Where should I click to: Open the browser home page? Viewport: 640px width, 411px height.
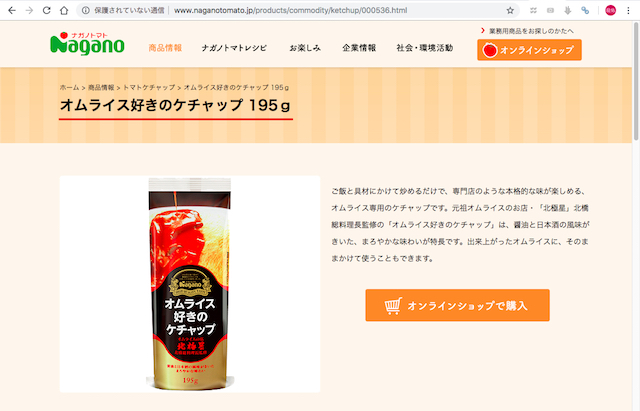[x=64, y=10]
